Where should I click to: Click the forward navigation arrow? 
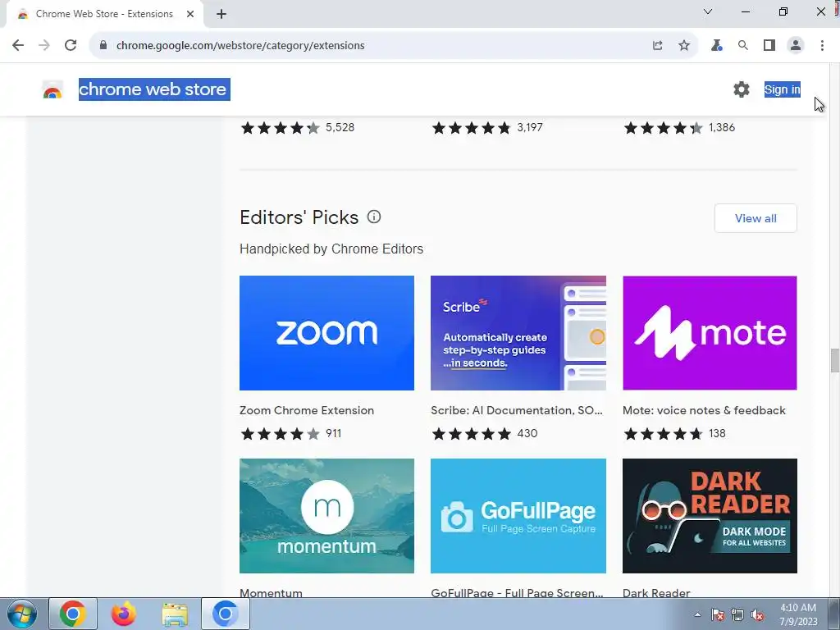tap(44, 46)
